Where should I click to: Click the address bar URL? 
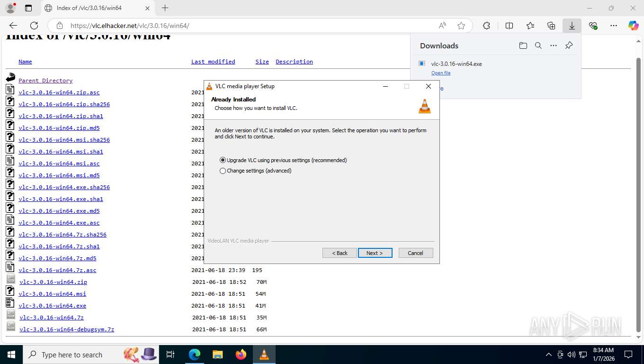[130, 26]
